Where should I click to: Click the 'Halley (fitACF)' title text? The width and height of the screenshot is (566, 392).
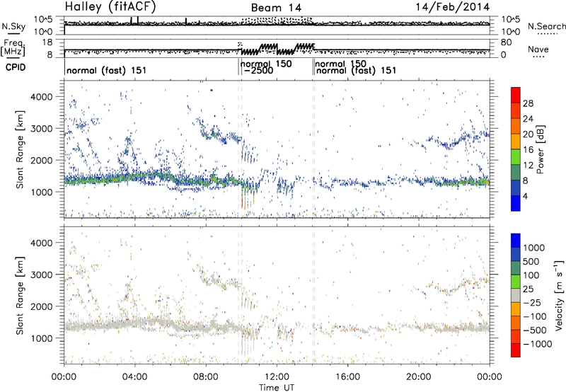[x=110, y=7]
